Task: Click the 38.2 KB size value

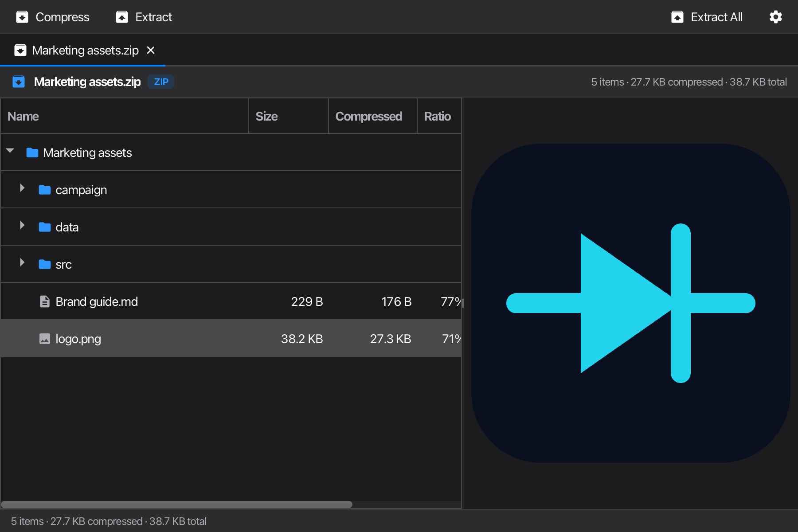Action: (x=302, y=339)
